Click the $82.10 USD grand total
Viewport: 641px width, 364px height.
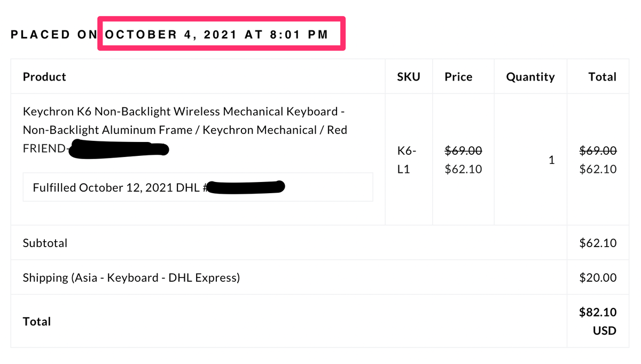pos(598,321)
